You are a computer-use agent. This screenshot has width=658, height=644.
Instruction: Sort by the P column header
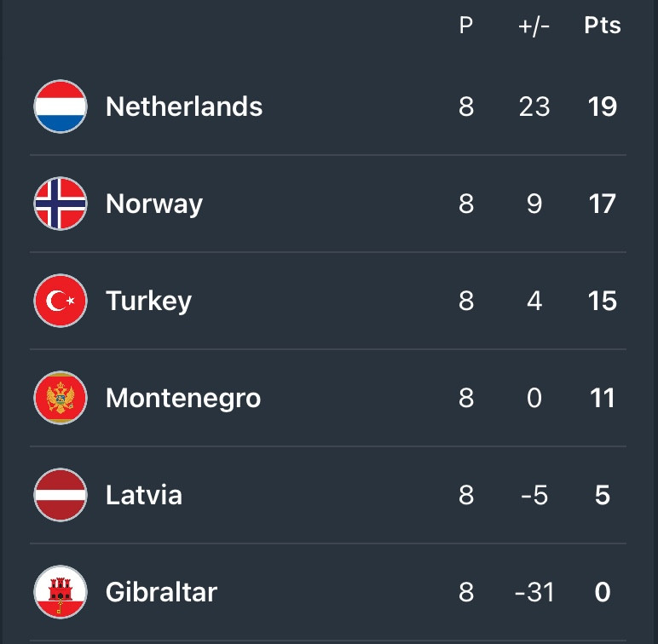(x=466, y=26)
